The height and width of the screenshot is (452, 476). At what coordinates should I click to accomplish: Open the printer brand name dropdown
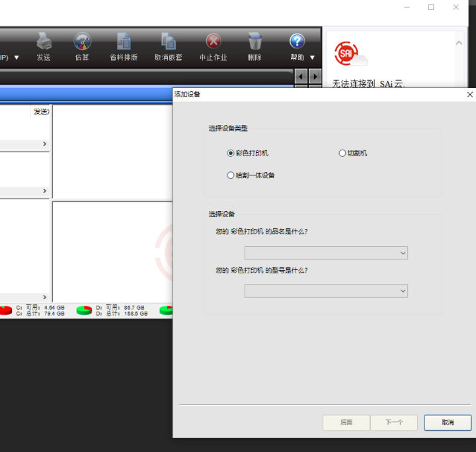(326, 253)
